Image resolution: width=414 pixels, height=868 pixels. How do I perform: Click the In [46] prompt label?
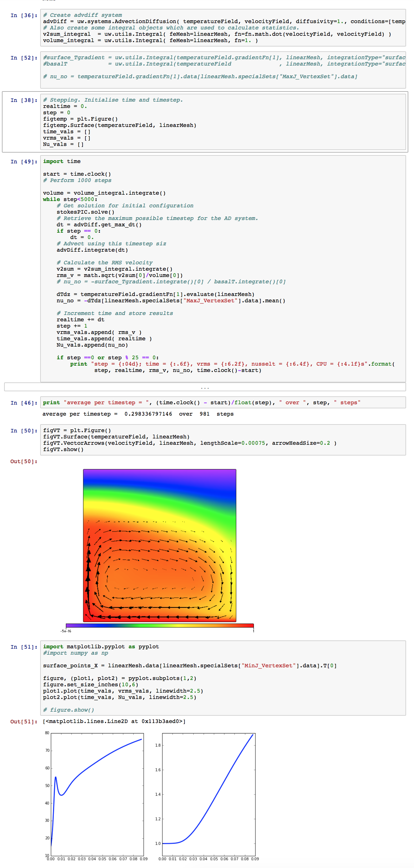(24, 403)
